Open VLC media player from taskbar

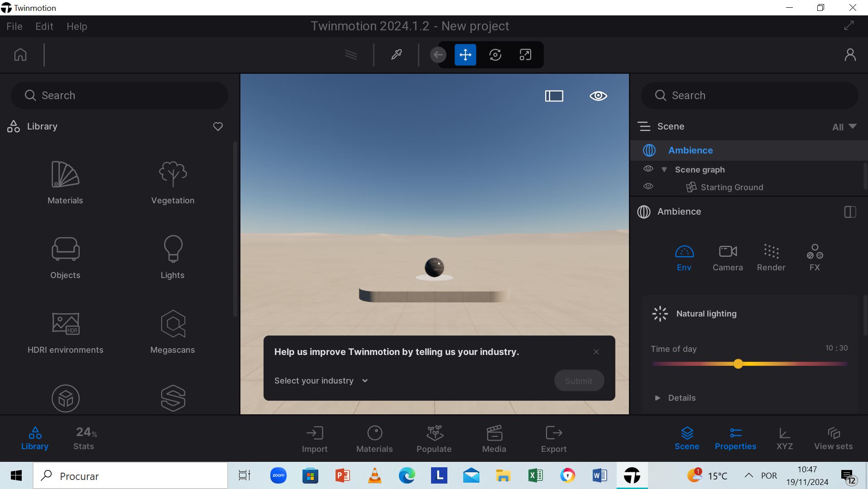click(374, 475)
